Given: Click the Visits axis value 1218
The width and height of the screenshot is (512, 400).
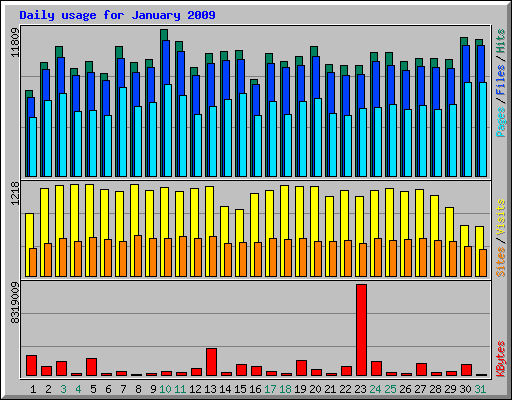Looking at the screenshot, I should tap(15, 193).
